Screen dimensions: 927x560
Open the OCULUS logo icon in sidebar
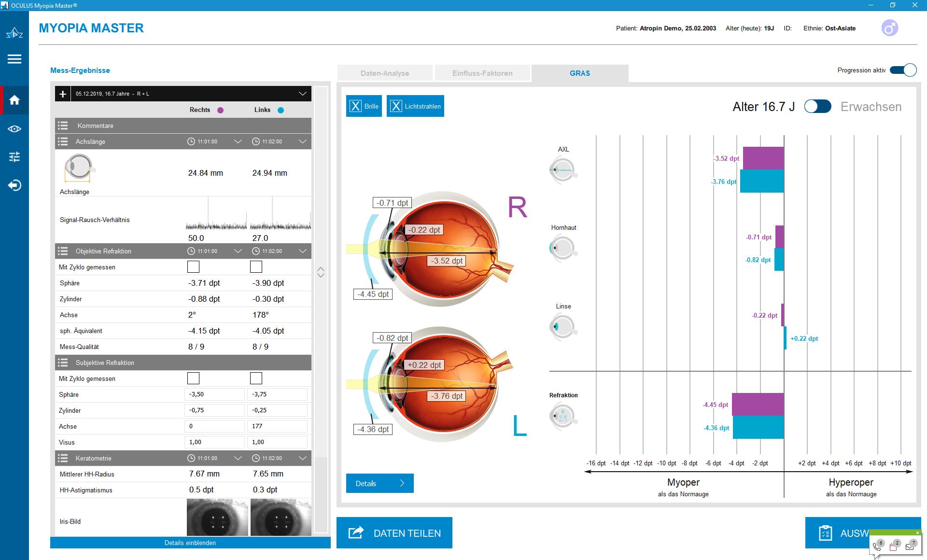coord(14,33)
